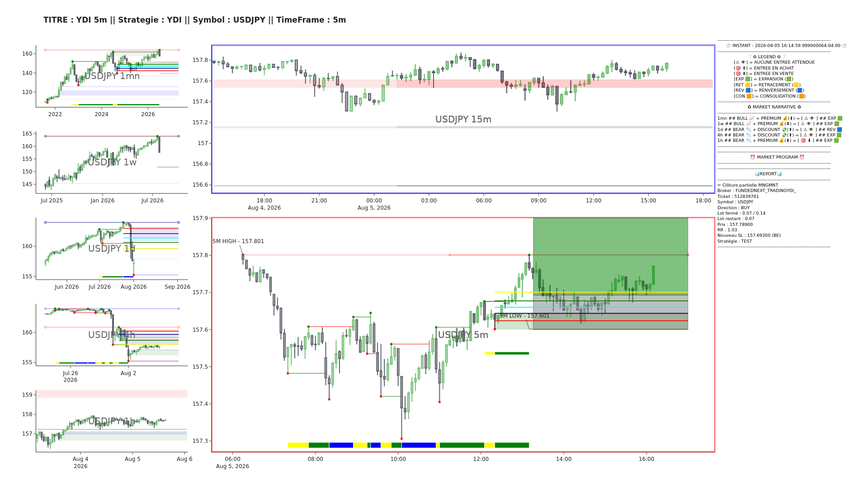Screen dimensions: 868x488
Task: Click the '156.6' price label on the 15m chart axis
Action: tap(201, 185)
